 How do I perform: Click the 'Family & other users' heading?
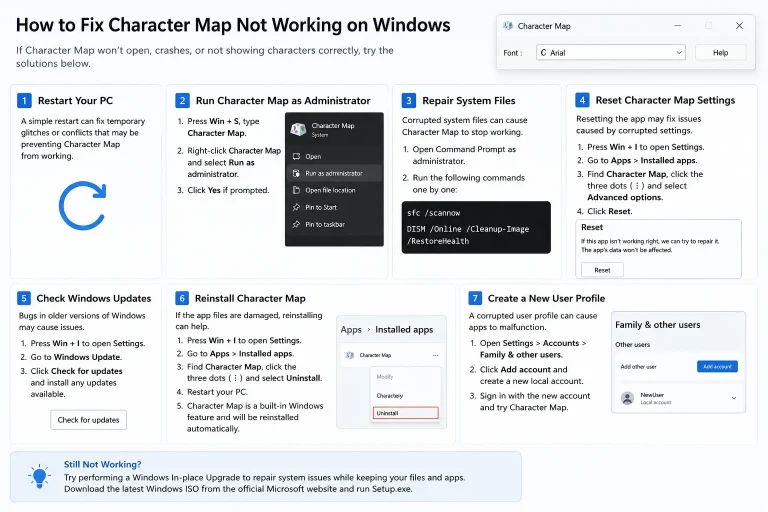click(x=657, y=325)
